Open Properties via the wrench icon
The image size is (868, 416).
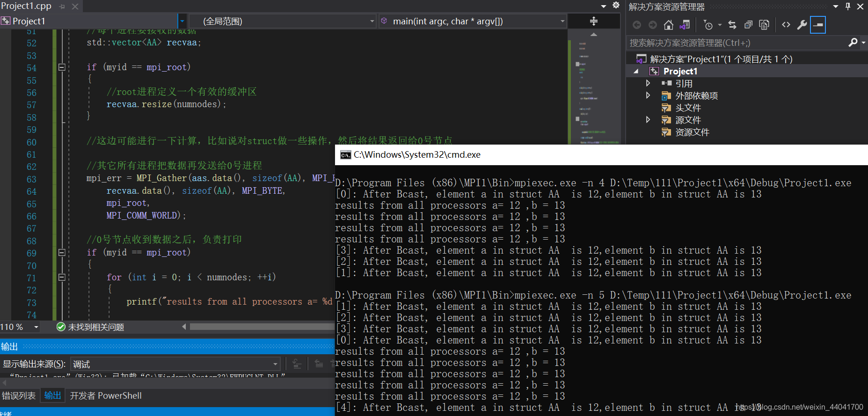coord(802,25)
